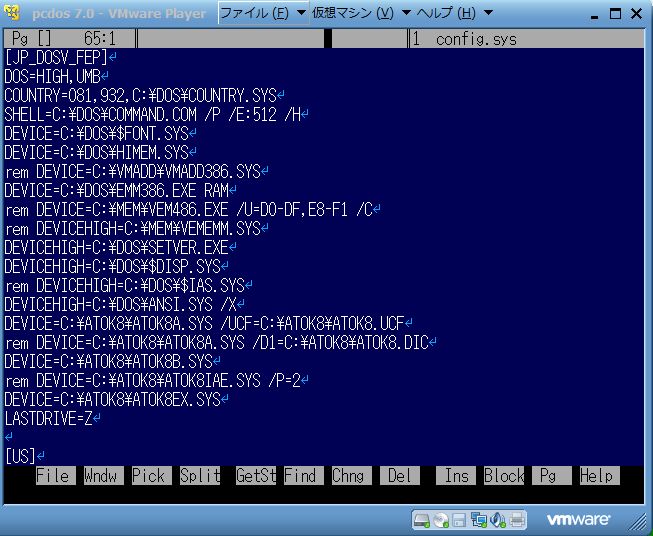Click the network adapter device icon
Screen dimensions: 653x536
click(x=479, y=520)
